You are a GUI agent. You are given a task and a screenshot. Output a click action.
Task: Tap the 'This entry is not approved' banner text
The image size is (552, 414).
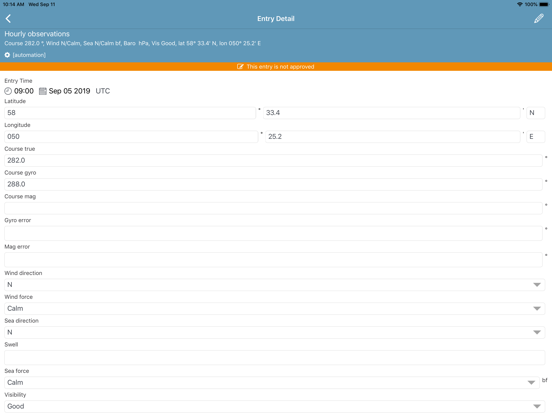pyautogui.click(x=280, y=67)
